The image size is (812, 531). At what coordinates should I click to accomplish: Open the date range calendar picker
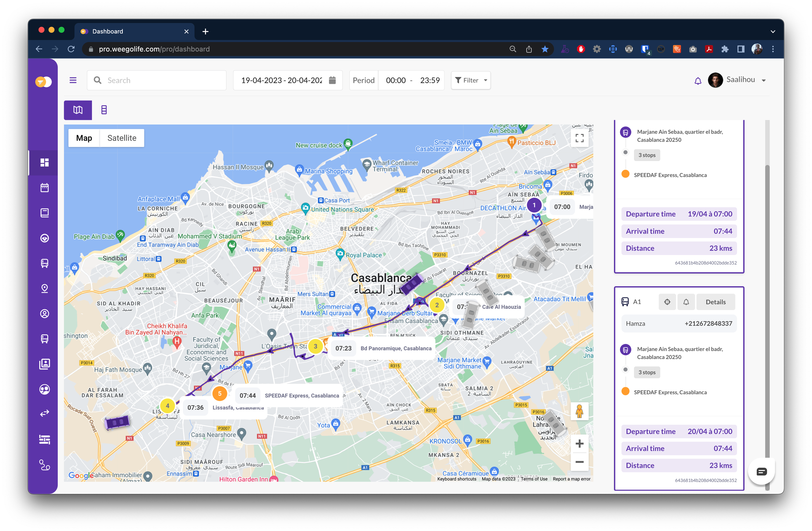pyautogui.click(x=332, y=80)
